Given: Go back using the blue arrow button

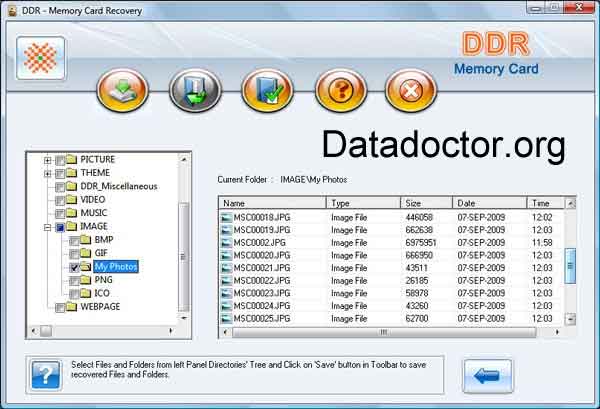Looking at the screenshot, I should click(x=488, y=376).
